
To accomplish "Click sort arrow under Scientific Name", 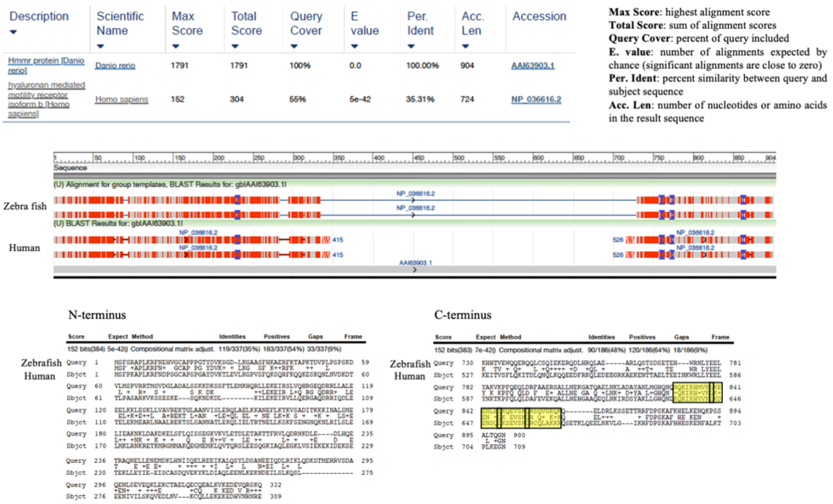I will point(100,46).
